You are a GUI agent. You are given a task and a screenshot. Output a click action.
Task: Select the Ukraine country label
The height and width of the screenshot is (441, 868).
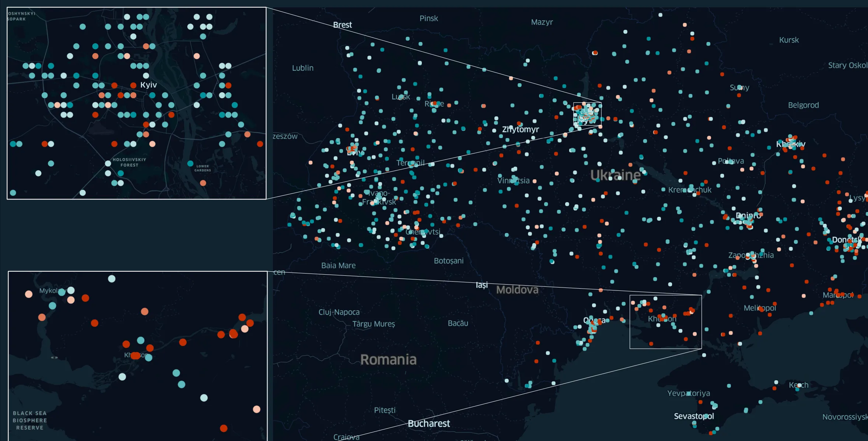tap(615, 175)
